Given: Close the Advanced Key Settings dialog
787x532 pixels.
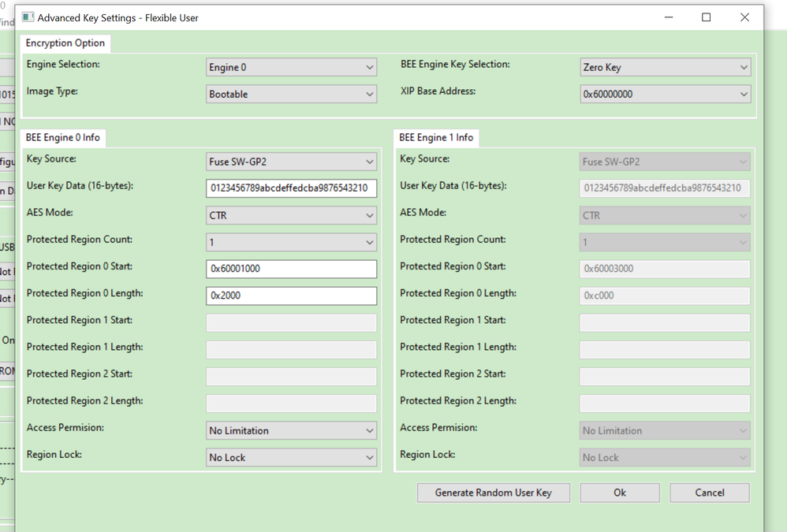Looking at the screenshot, I should (745, 17).
